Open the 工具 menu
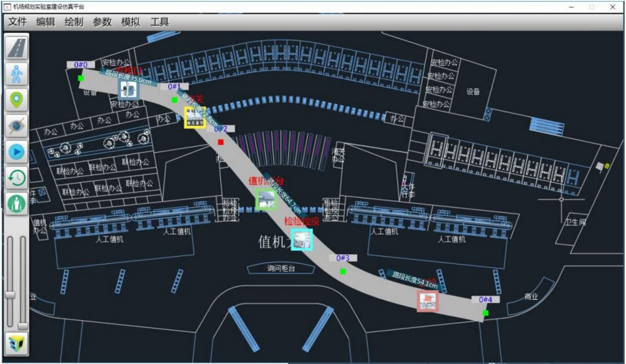626x364 pixels. 160,22
